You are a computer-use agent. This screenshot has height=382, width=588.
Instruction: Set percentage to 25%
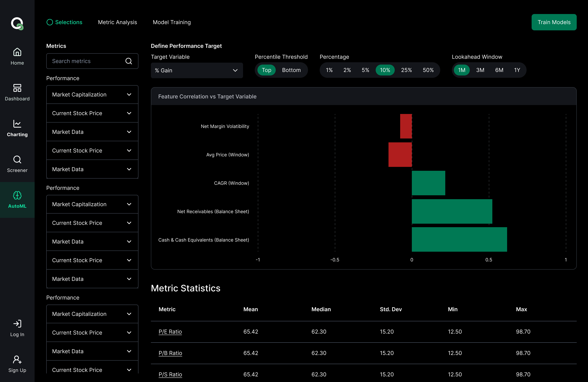click(406, 70)
